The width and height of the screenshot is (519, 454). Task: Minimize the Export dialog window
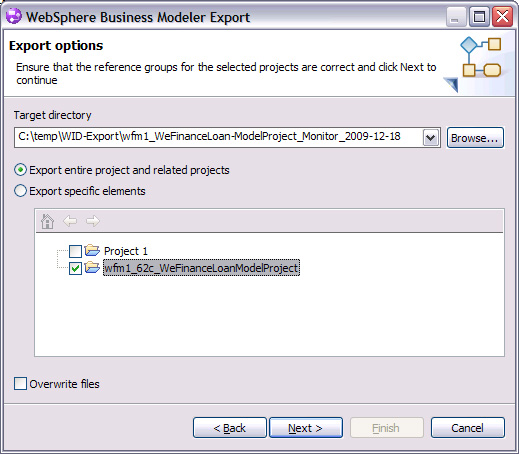click(x=456, y=16)
